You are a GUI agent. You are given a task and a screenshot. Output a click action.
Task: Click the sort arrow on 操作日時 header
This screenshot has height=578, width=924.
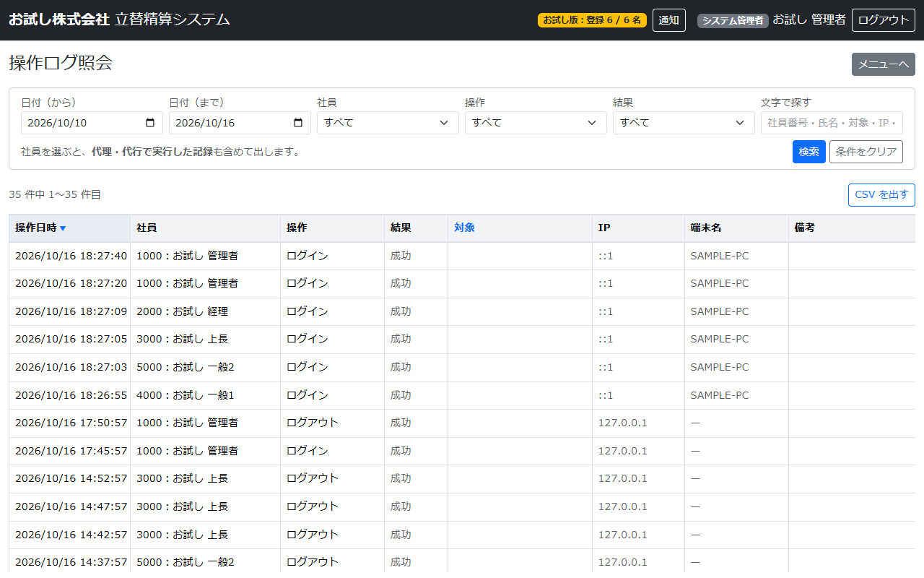(63, 228)
